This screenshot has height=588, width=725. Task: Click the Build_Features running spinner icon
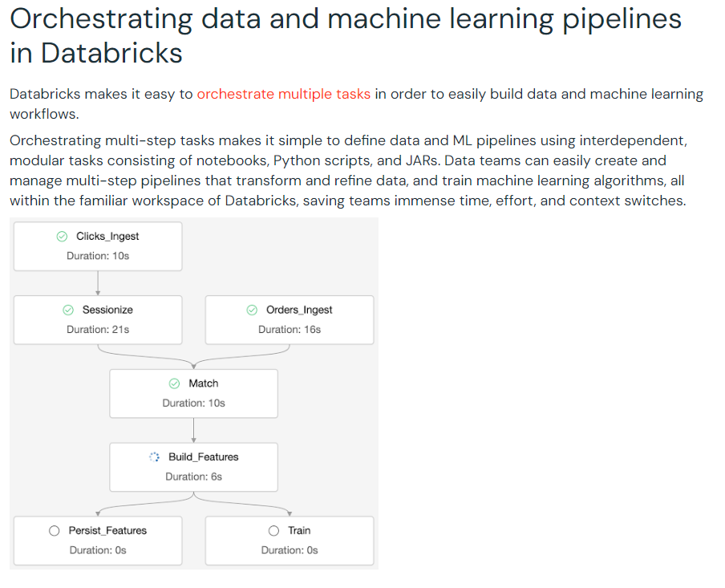(x=154, y=457)
